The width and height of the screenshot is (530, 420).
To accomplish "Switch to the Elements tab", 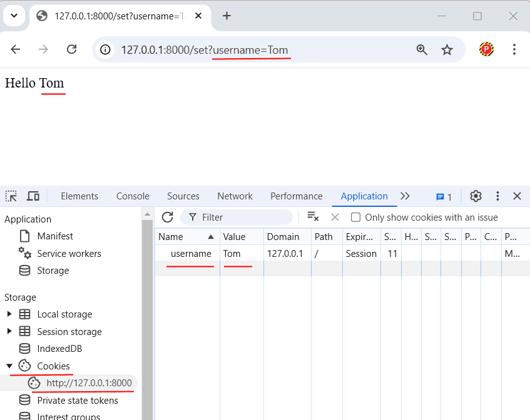I will (x=79, y=196).
